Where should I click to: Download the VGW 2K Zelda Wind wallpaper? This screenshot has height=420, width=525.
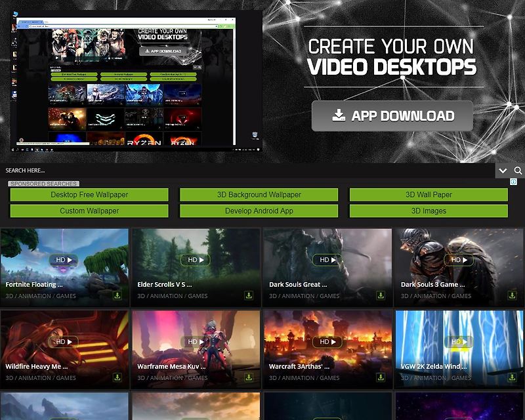513,377
